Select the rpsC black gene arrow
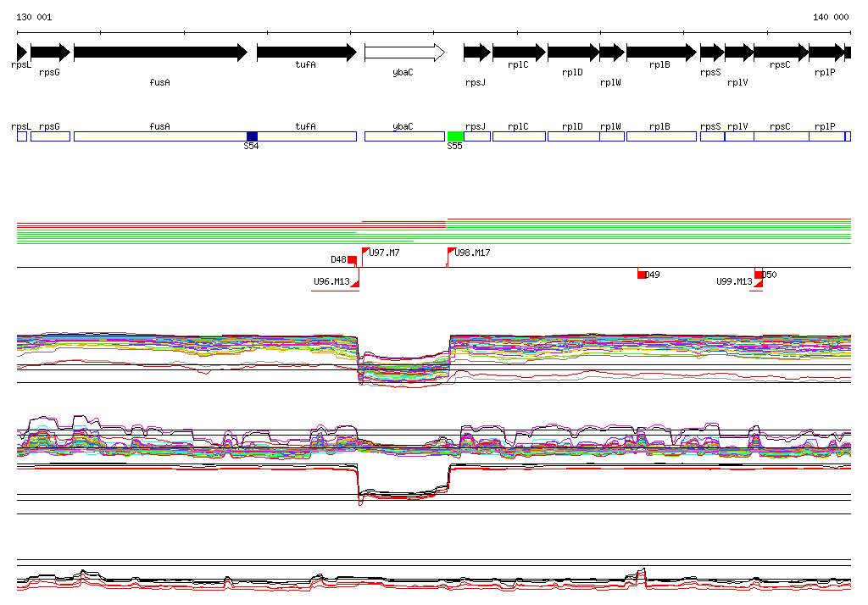Screen dimensions: 868x605 click(781, 53)
